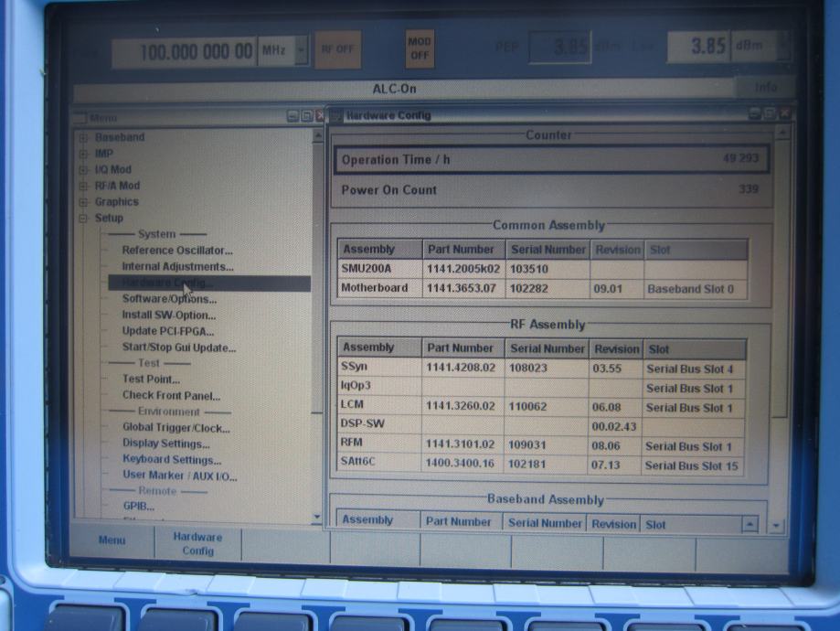
Task: Collapse the Setup tree node
Action: click(83, 219)
